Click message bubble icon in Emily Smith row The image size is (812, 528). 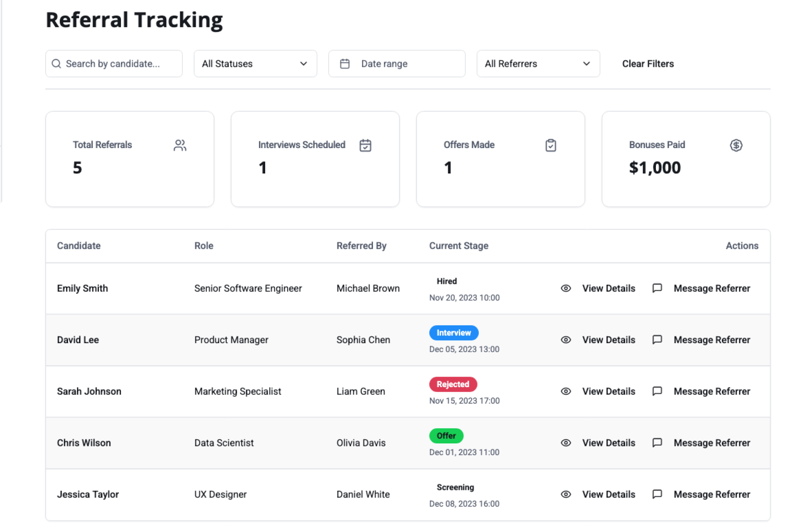click(x=657, y=288)
